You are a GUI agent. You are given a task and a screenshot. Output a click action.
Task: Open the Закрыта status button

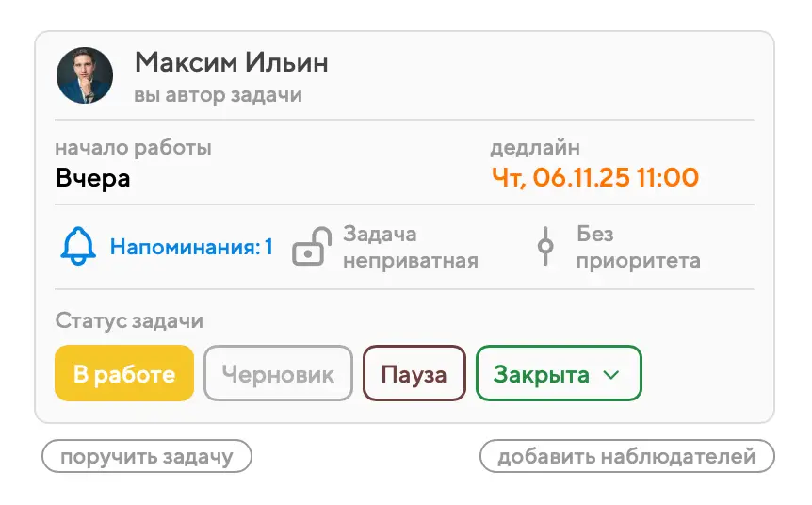point(542,374)
